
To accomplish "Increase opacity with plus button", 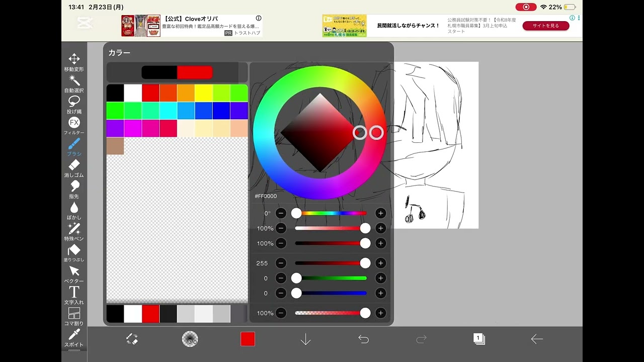I will coord(381,313).
